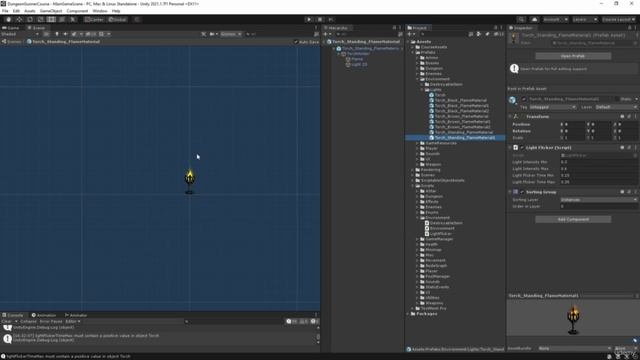This screenshot has width=640, height=360.
Task: Open the scene tools settings icon
Action: 204,34
